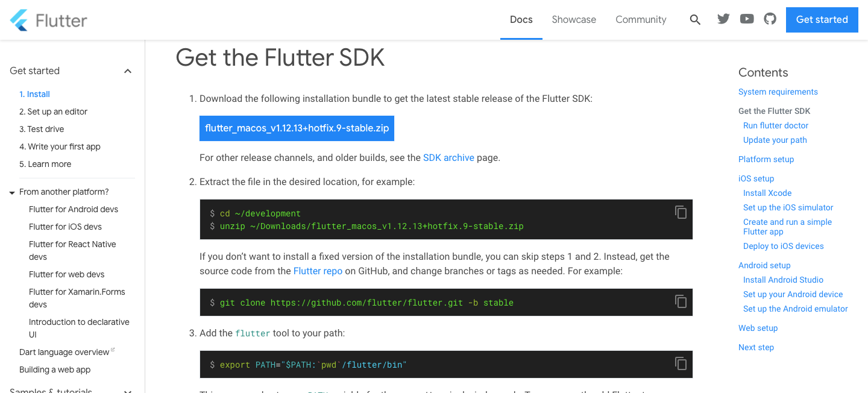
Task: Switch to the Showcase tab
Action: tap(573, 19)
